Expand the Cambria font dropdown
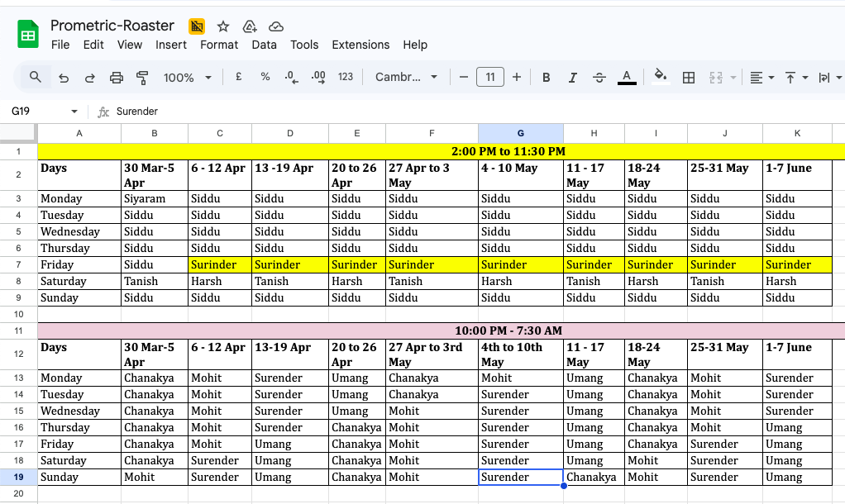This screenshot has height=504, width=845. pyautogui.click(x=406, y=77)
